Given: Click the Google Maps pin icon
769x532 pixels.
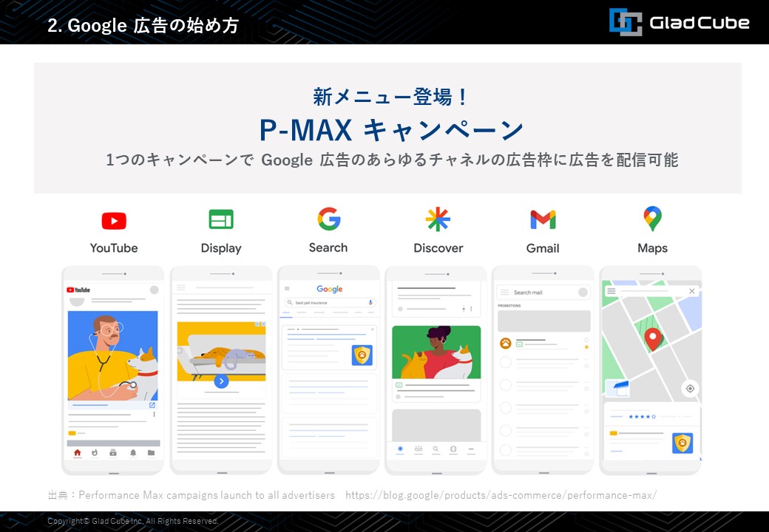Looking at the screenshot, I should coord(652,219).
